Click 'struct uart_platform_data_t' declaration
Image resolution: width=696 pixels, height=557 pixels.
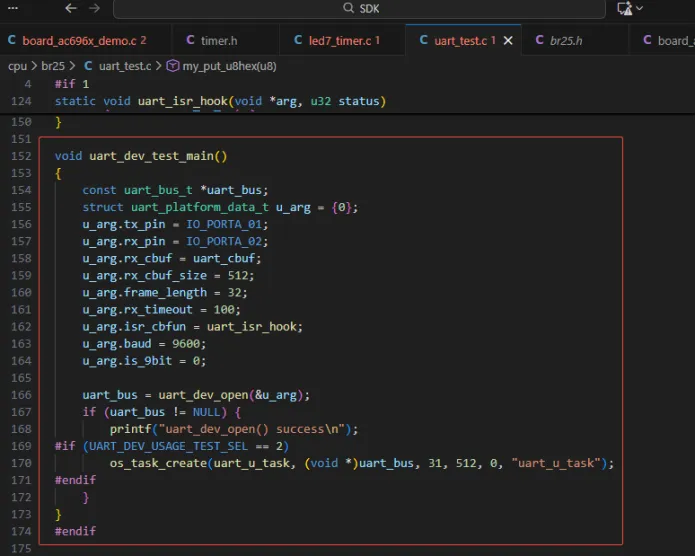pyautogui.click(x=175, y=207)
